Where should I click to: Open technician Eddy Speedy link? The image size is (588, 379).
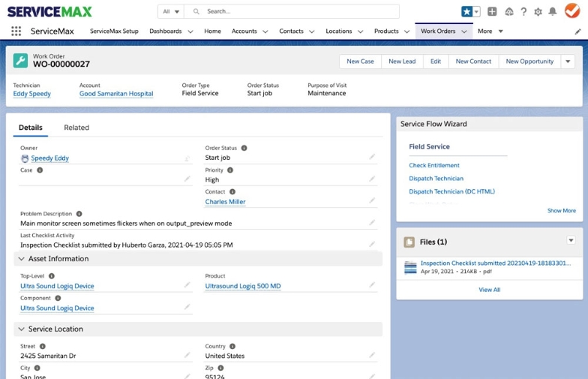(31, 93)
